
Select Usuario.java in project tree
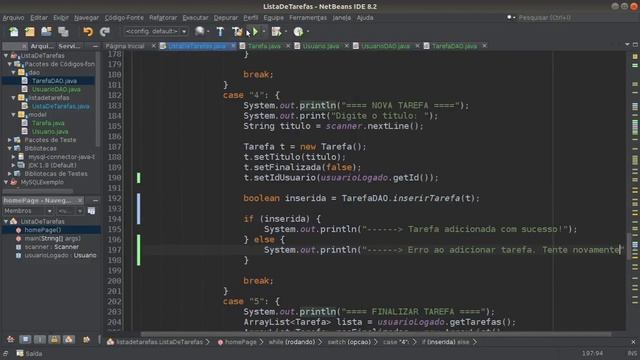pos(50,131)
